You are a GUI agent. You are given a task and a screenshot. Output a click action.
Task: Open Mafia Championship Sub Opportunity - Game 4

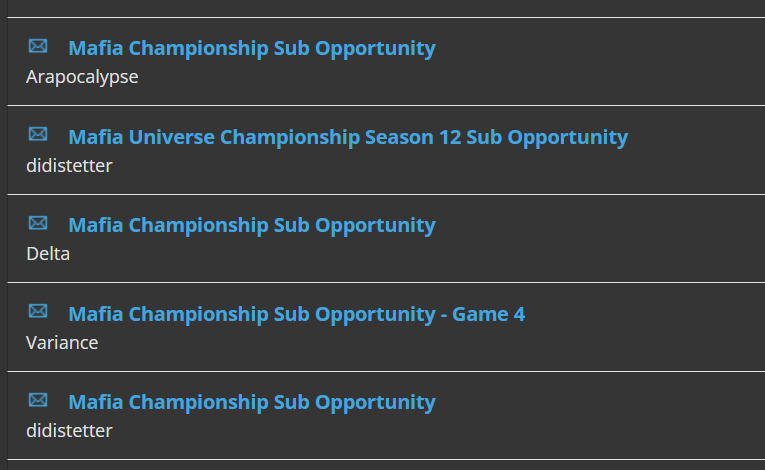point(296,314)
